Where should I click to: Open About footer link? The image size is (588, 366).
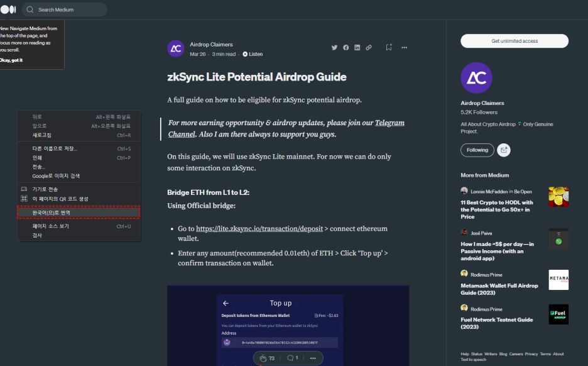pyautogui.click(x=558, y=354)
